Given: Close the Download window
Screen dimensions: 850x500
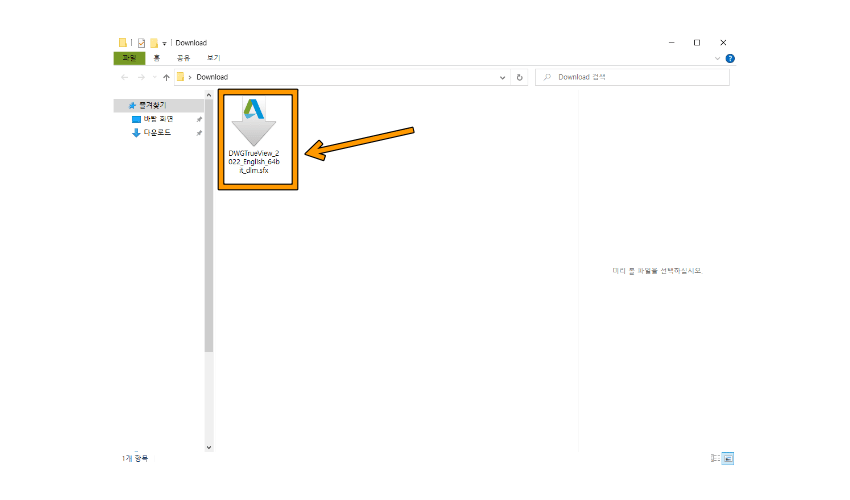Looking at the screenshot, I should pos(723,42).
